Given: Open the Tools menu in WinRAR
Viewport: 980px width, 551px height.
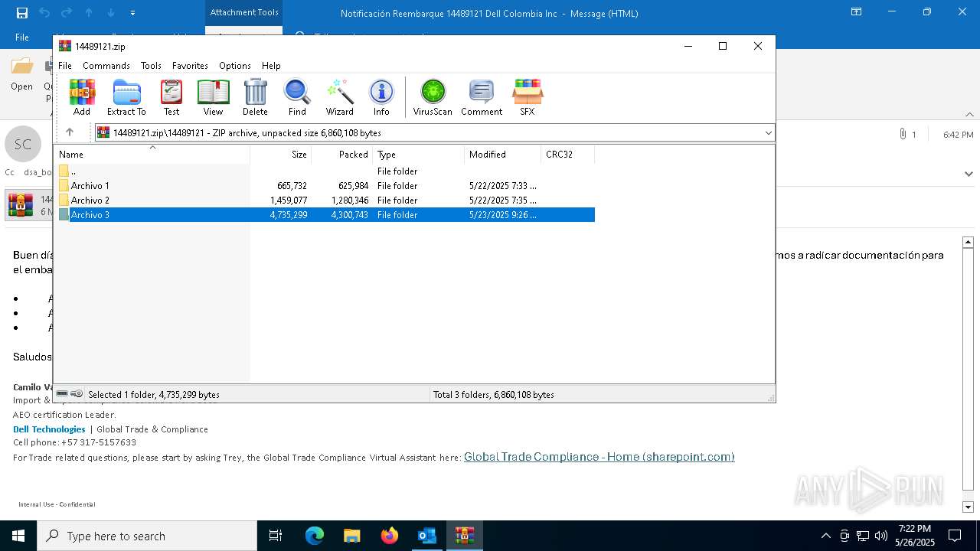Looking at the screenshot, I should [151, 66].
